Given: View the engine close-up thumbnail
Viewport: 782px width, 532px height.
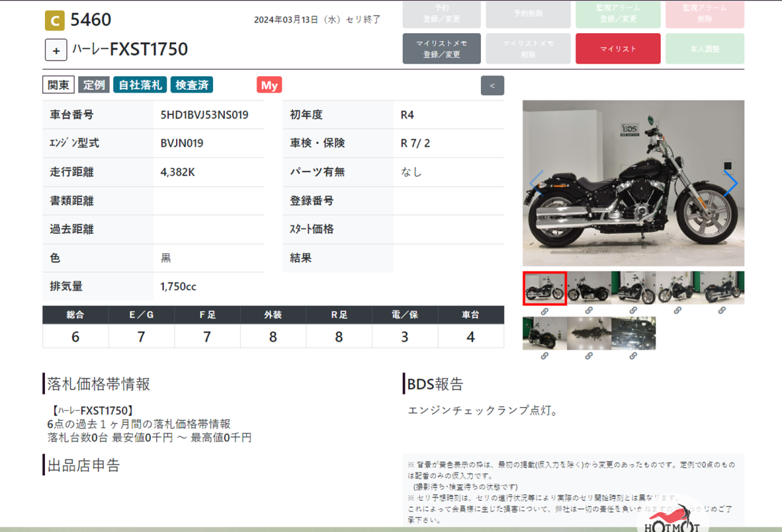Looking at the screenshot, I should click(633, 333).
